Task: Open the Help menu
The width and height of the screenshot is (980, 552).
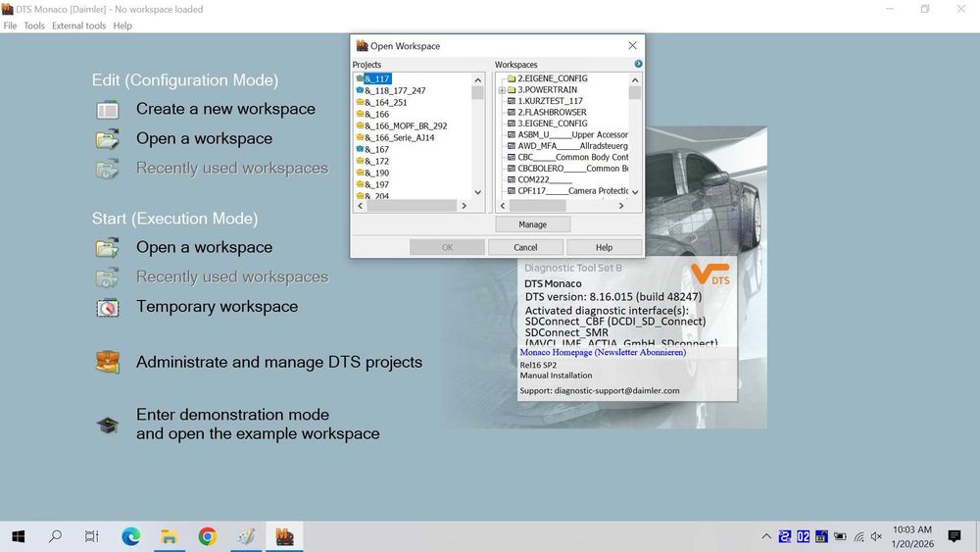Action: tap(122, 25)
